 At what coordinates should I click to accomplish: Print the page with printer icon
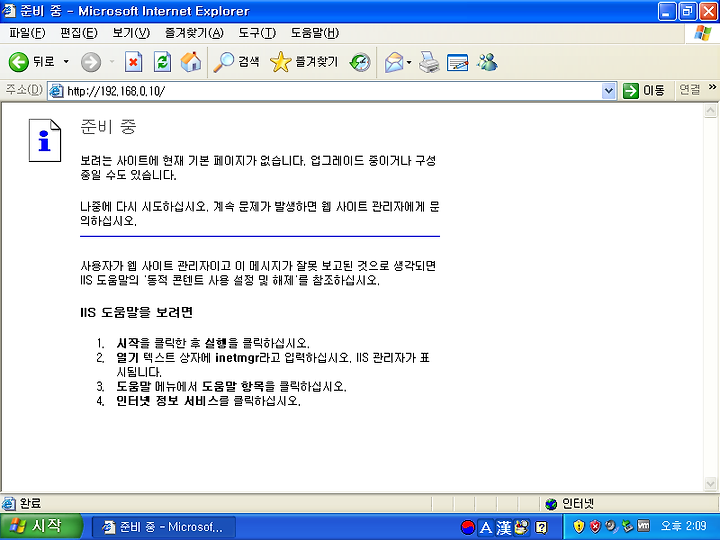point(429,62)
